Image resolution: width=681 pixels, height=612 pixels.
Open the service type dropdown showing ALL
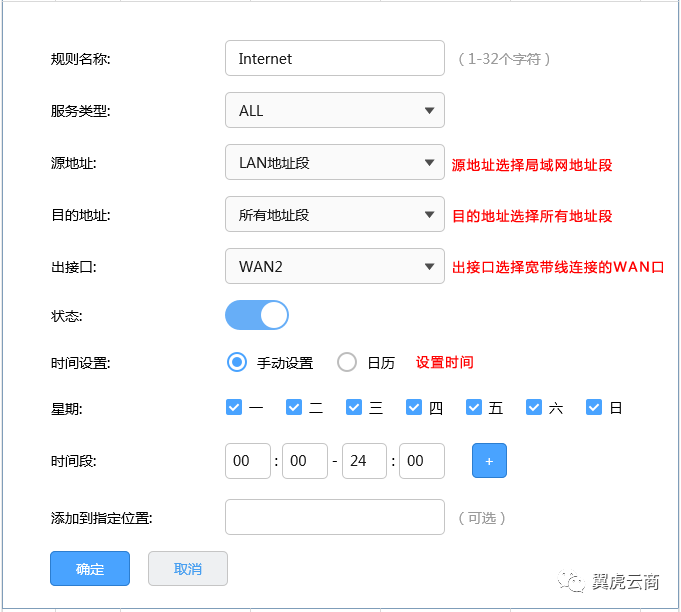coord(334,110)
